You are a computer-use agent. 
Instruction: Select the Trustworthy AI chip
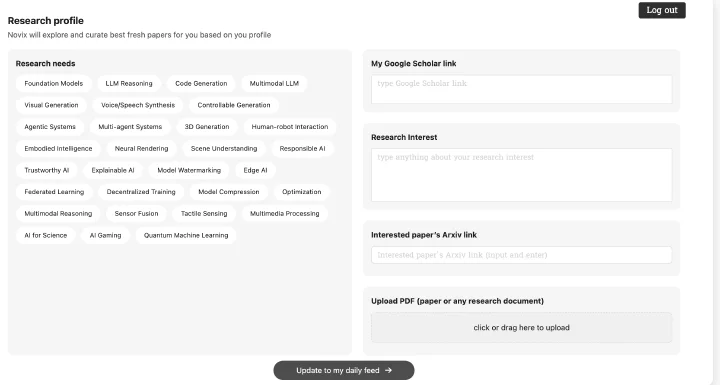(47, 170)
